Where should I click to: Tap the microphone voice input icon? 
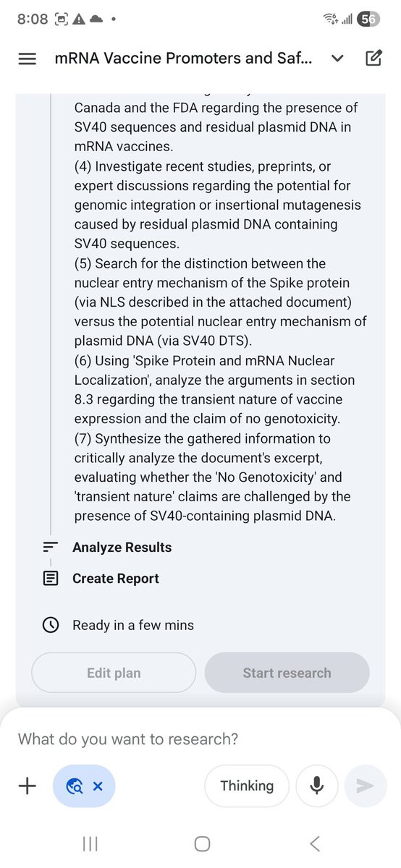pyautogui.click(x=316, y=786)
